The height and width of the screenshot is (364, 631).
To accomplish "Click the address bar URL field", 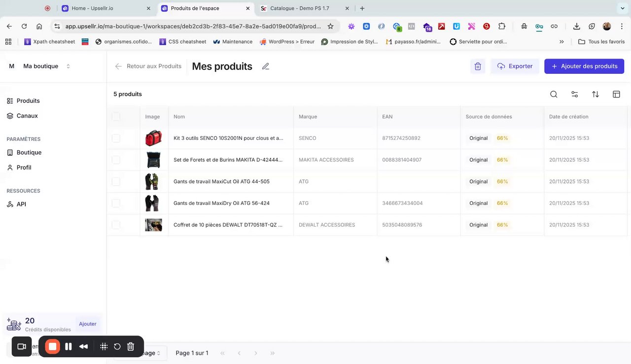I will pyautogui.click(x=193, y=26).
